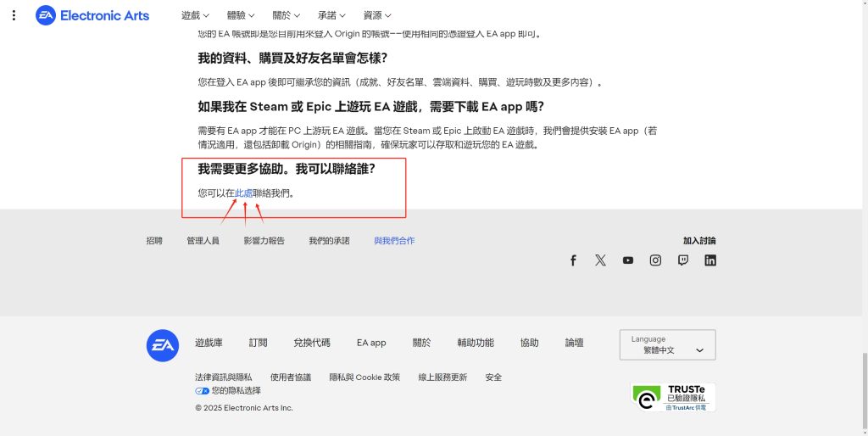This screenshot has width=868, height=436.
Task: Expand the 關於 header menu
Action: [x=287, y=15]
